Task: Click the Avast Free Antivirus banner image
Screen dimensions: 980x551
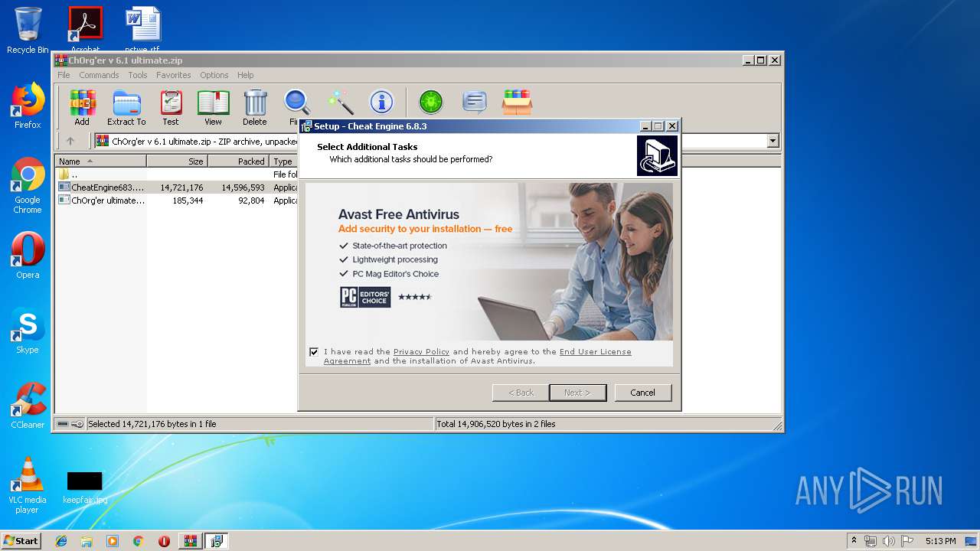Action: click(x=489, y=261)
